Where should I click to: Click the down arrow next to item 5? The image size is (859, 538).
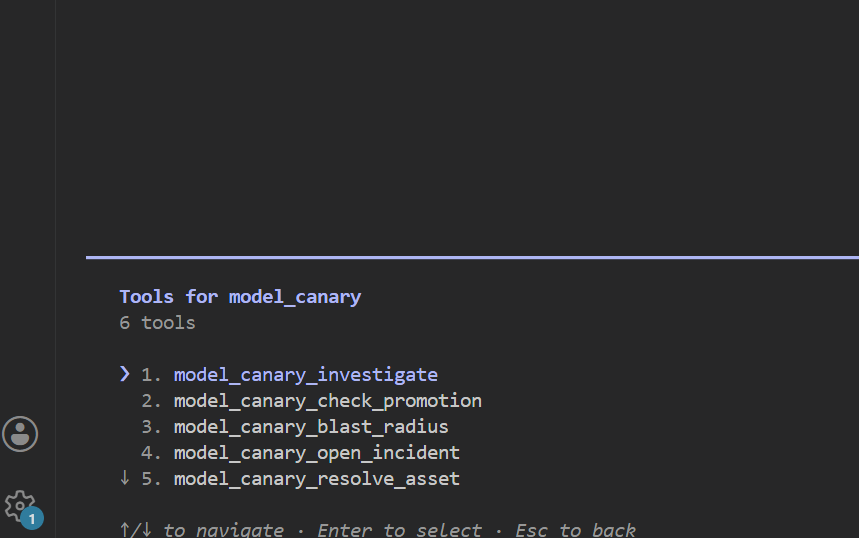pyautogui.click(x=125, y=478)
